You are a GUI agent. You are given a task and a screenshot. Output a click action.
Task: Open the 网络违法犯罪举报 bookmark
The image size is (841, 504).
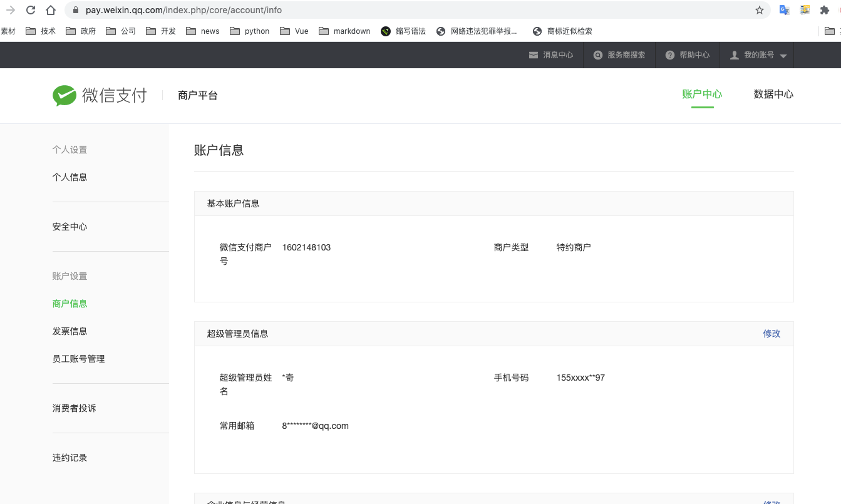point(477,31)
